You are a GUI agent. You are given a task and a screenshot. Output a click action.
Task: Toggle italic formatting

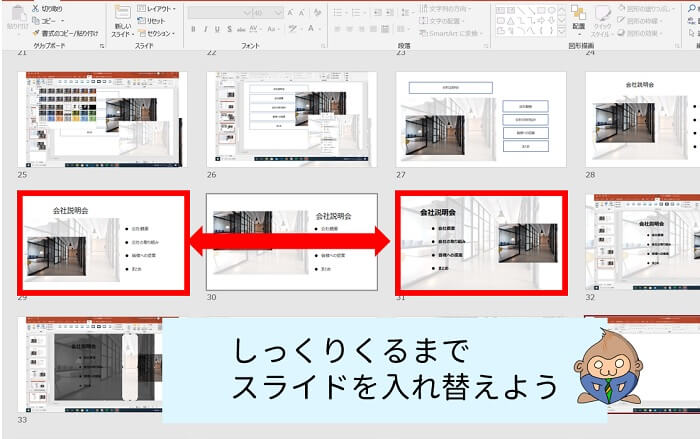[x=205, y=30]
